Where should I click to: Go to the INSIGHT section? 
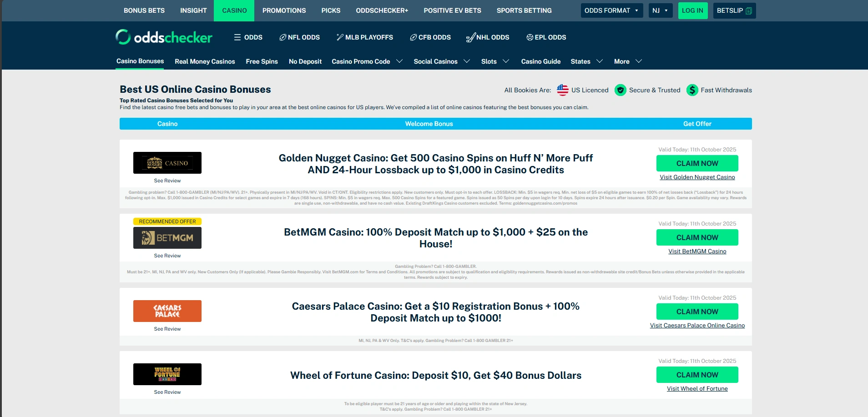193,10
